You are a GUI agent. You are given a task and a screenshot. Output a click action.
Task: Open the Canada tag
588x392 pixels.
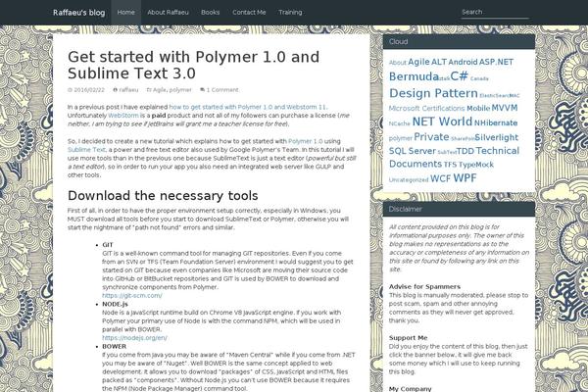tap(479, 78)
